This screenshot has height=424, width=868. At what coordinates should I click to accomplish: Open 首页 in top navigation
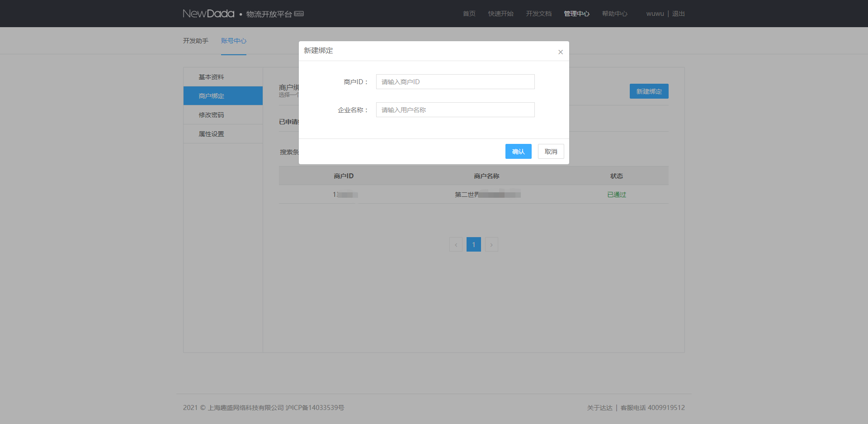[469, 14]
